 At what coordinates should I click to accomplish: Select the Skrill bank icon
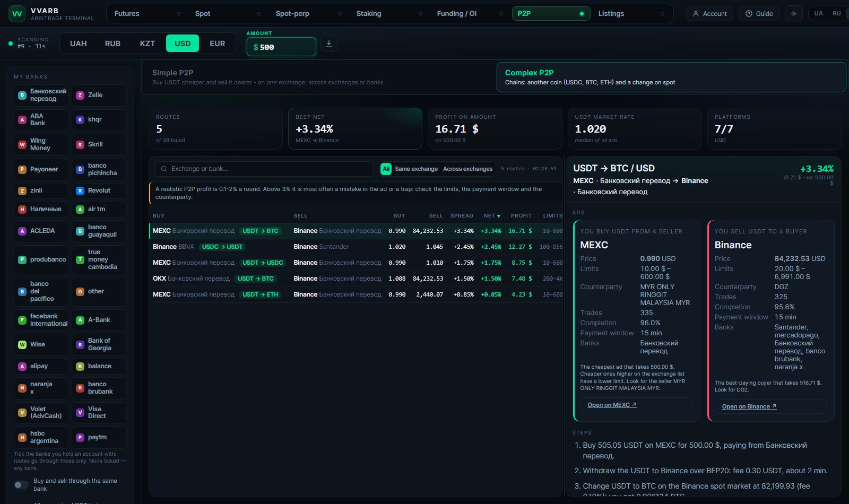(x=80, y=144)
